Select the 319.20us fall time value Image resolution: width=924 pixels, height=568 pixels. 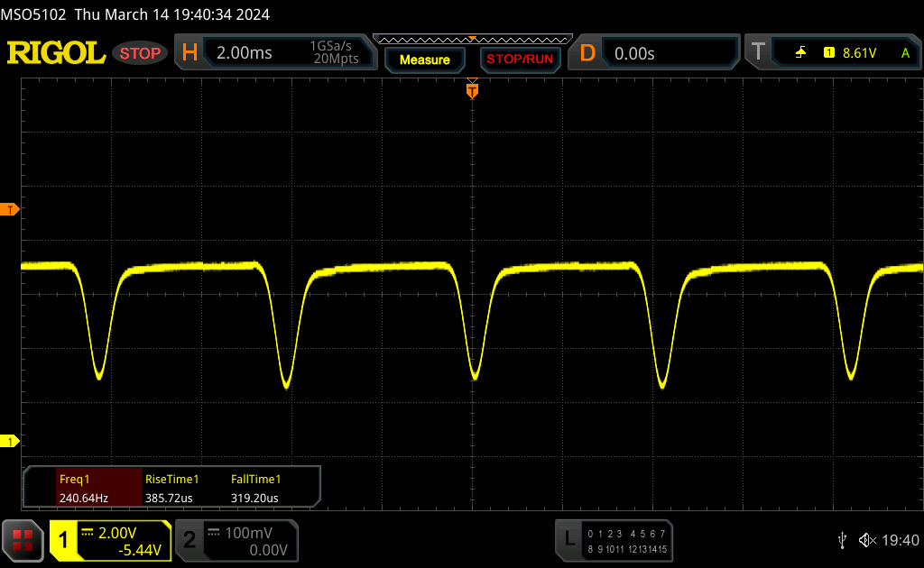point(254,498)
